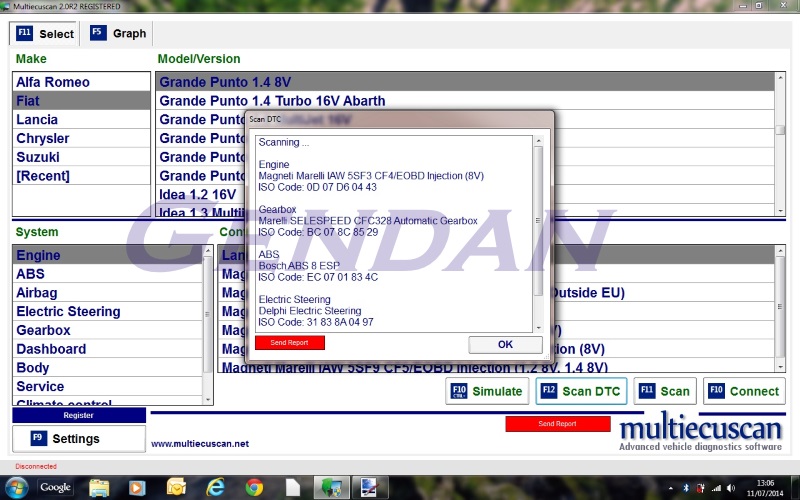Pick Service in System list
The image size is (800, 500).
tap(108, 387)
